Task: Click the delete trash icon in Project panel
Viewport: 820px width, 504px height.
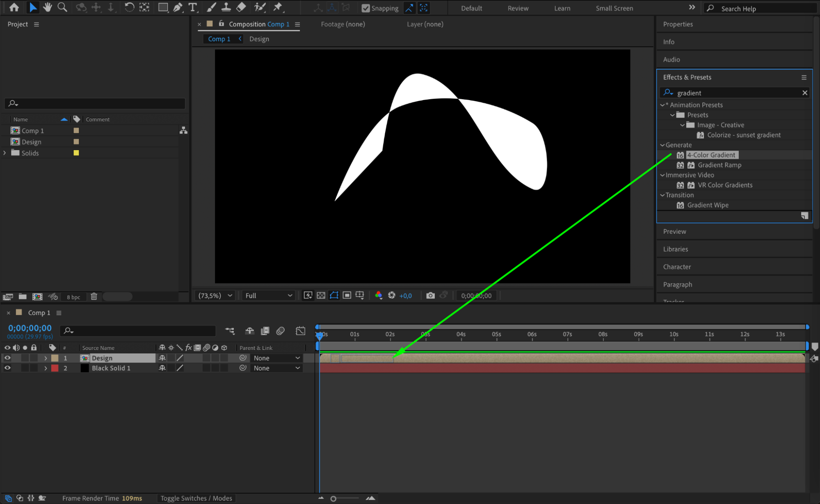Action: pyautogui.click(x=94, y=296)
